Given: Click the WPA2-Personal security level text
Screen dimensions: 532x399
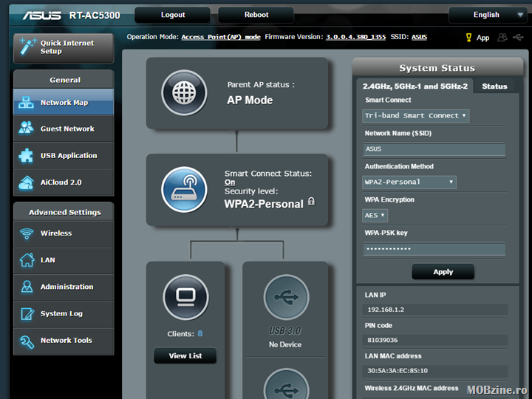Looking at the screenshot, I should 264,204.
